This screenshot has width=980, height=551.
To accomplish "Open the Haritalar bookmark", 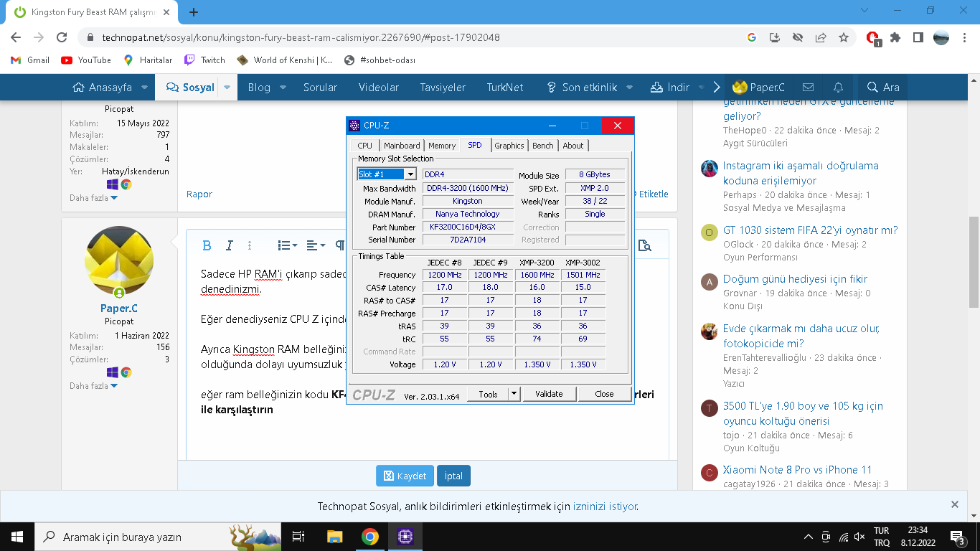I will (148, 60).
